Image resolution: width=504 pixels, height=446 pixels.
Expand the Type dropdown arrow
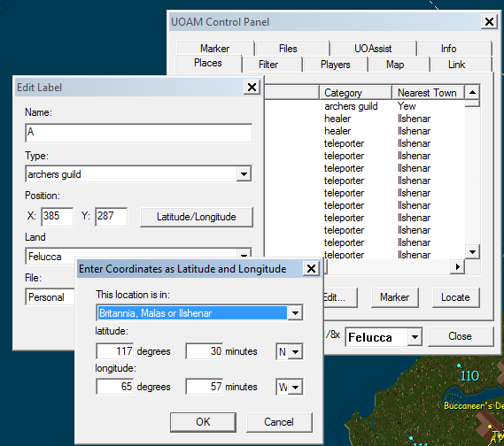244,174
